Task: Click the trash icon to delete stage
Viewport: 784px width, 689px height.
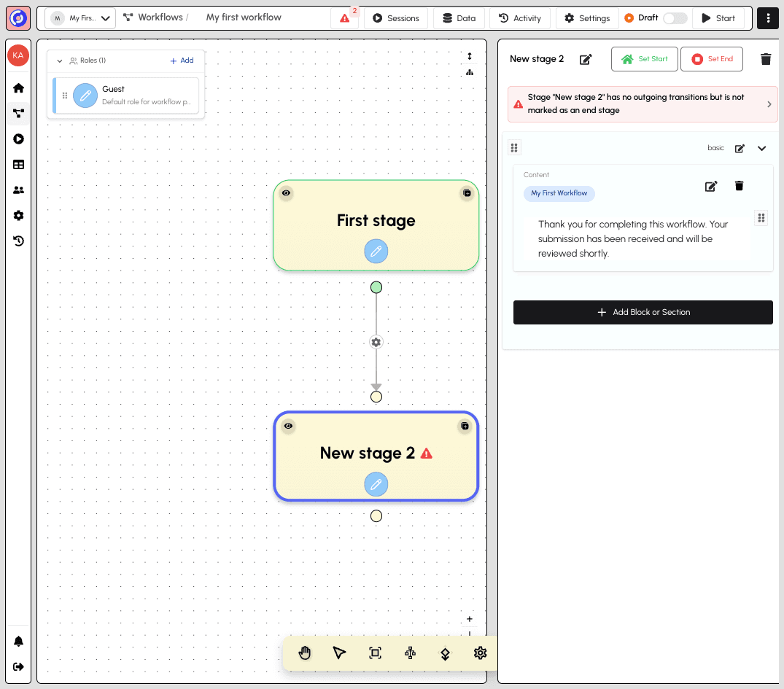Action: (x=765, y=59)
